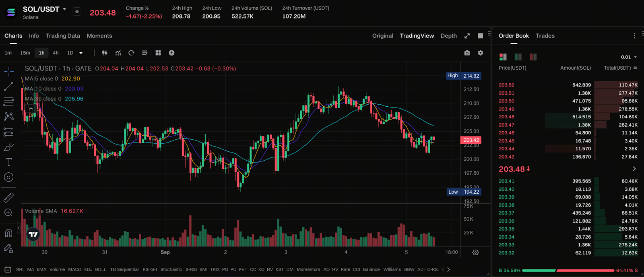Select the pattern drawing tool
This screenshot has width=644, height=277.
tap(8, 117)
